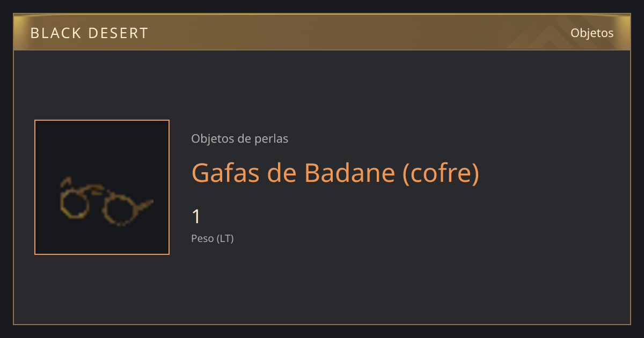Select the weight value 1

click(196, 217)
